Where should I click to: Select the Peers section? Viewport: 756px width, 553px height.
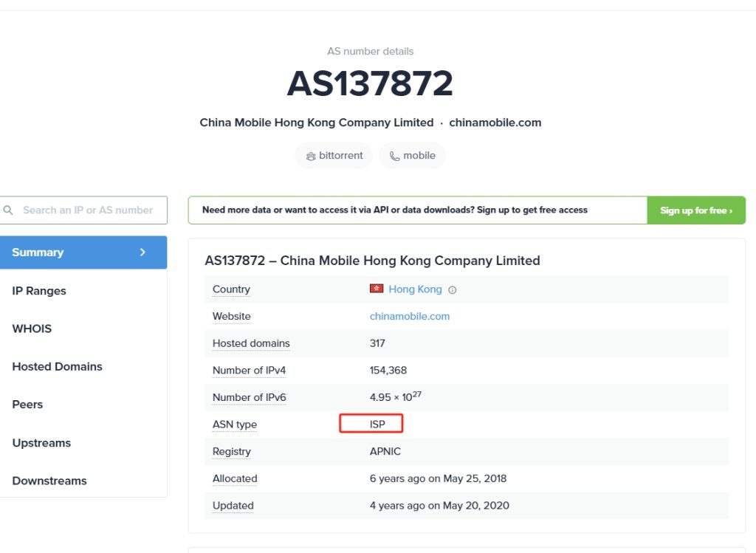pyautogui.click(x=27, y=405)
